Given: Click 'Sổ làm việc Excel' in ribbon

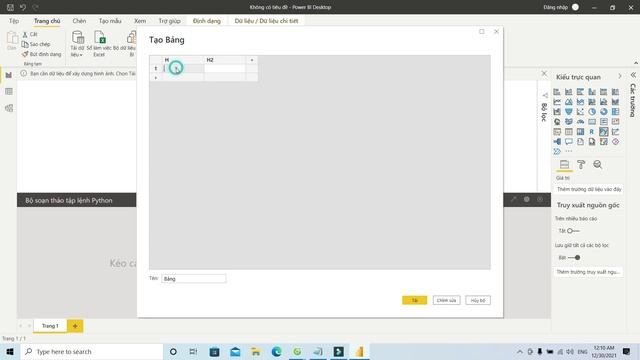Looking at the screenshot, I should (99, 44).
